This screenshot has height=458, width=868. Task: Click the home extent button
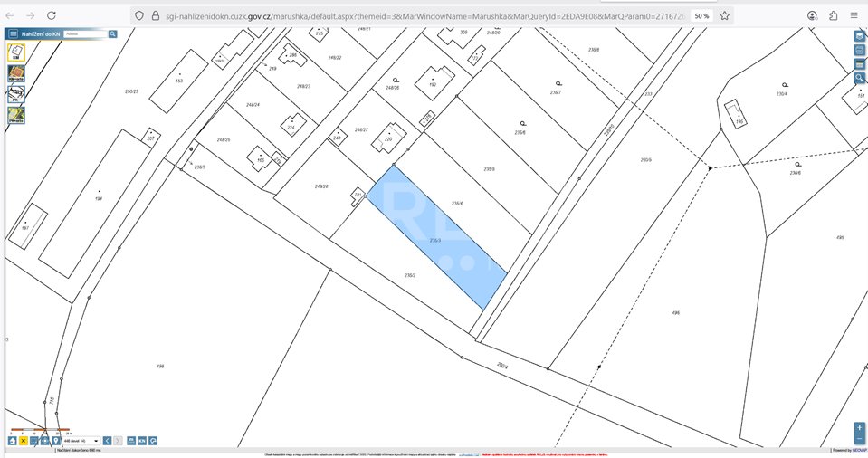coord(12,441)
